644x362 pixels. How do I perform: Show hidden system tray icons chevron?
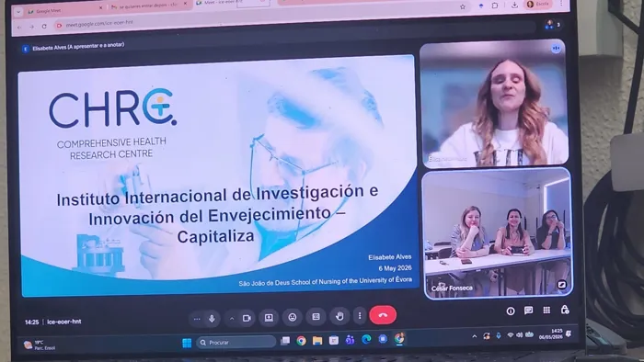click(475, 336)
